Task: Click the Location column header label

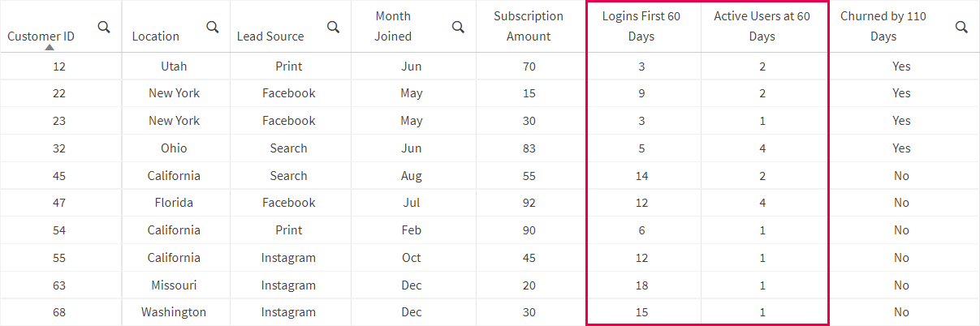Action: coord(156,36)
